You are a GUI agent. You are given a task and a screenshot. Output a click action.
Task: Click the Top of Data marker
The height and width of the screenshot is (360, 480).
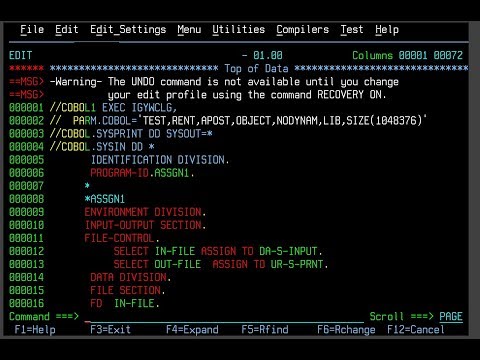256,69
